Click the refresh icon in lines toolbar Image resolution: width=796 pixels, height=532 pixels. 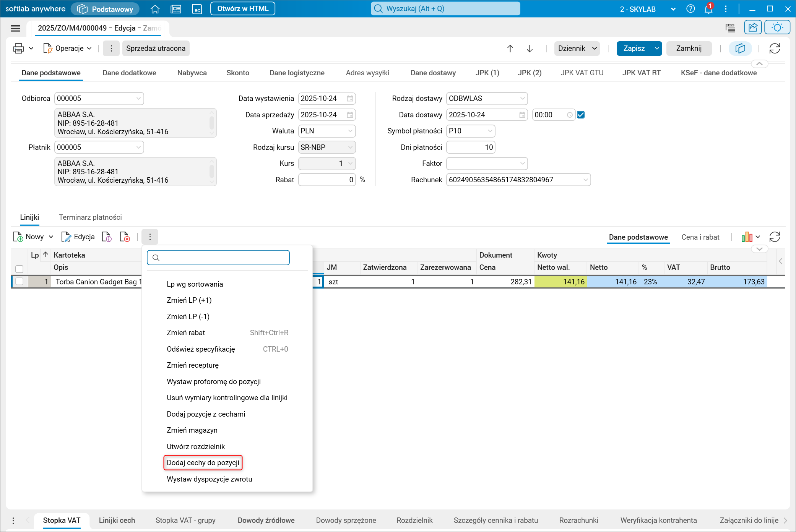pos(775,237)
